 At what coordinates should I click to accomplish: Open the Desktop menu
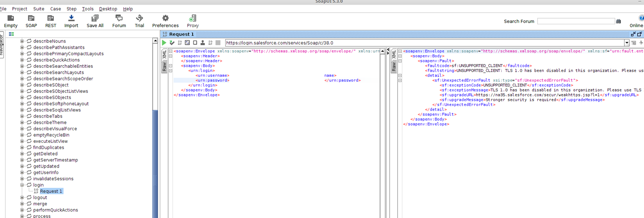click(108, 9)
